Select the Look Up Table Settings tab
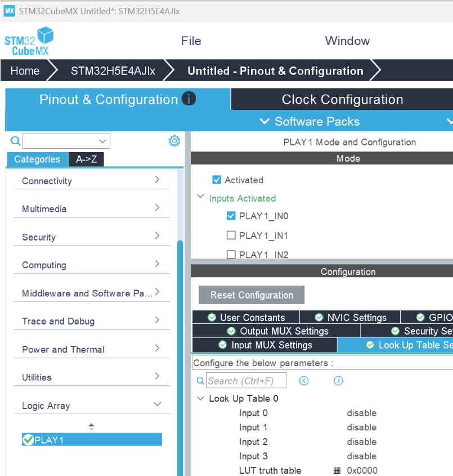 coord(395,345)
